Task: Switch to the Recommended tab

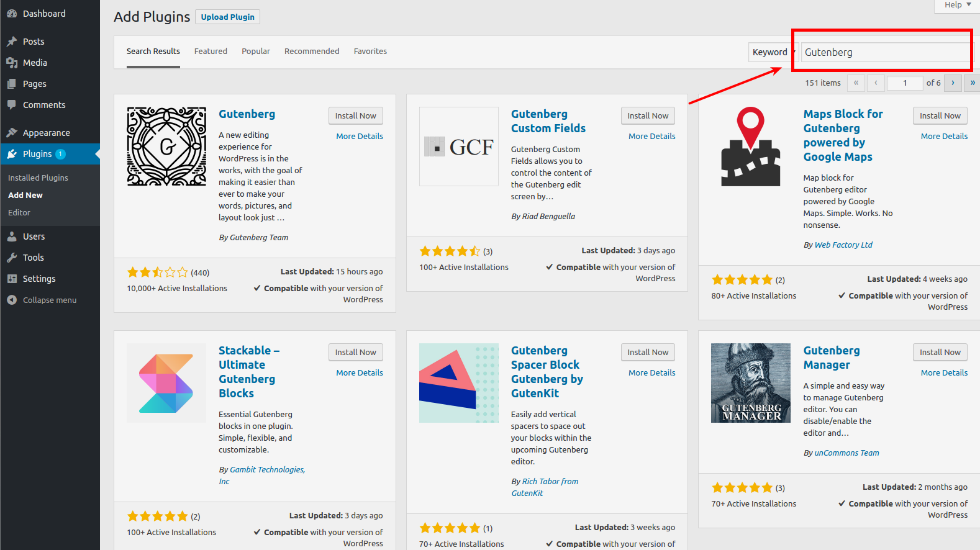Action: (x=312, y=52)
